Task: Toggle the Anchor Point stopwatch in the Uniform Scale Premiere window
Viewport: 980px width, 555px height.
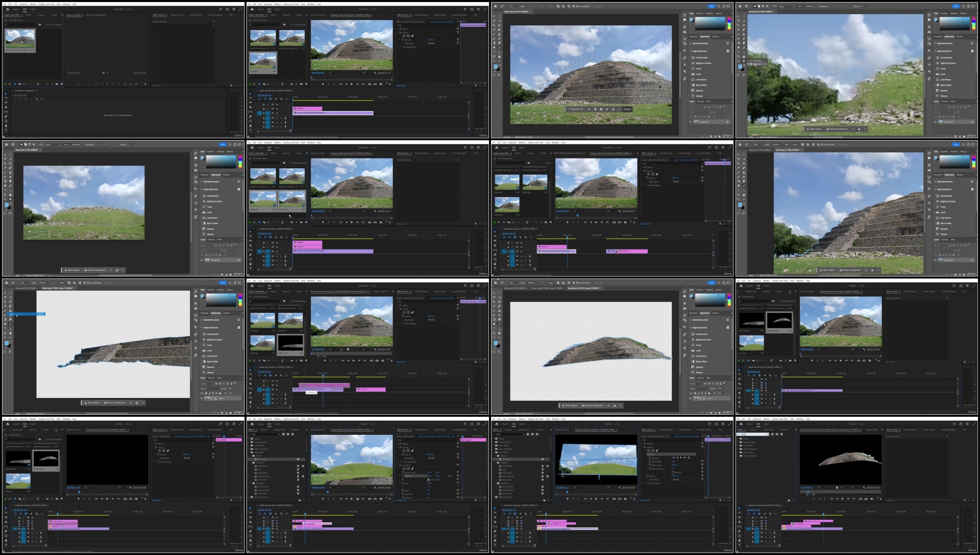Action: pyautogui.click(x=403, y=472)
